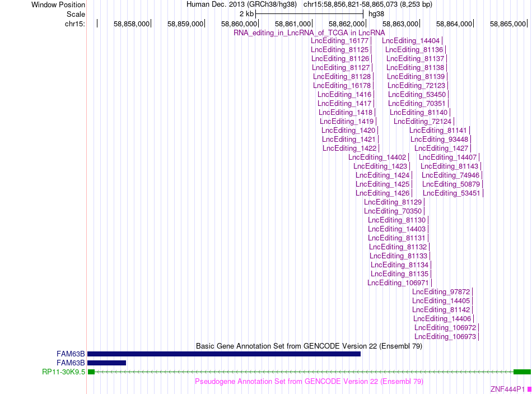The width and height of the screenshot is (532, 394).
Task: Click the 58,861,000 position on ruler
Action: coord(293,24)
